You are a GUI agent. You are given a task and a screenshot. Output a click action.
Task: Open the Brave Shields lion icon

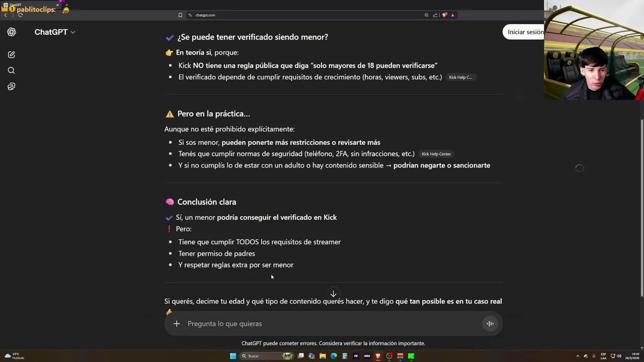[x=445, y=15]
